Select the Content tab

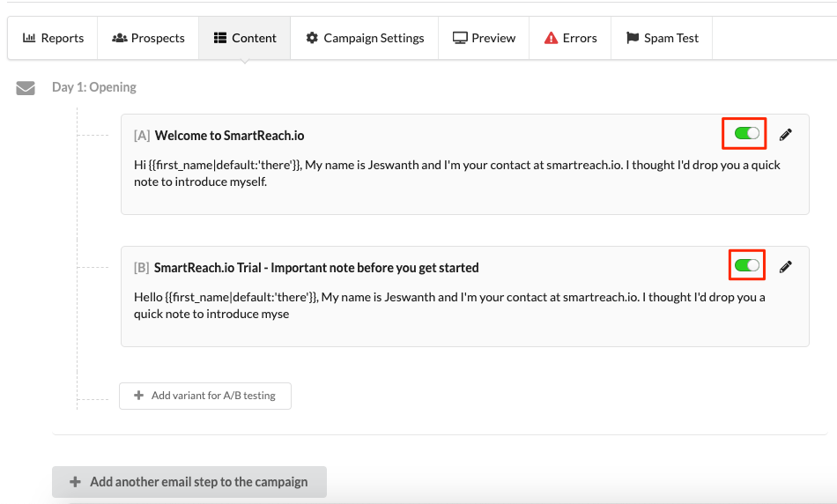[x=244, y=38]
